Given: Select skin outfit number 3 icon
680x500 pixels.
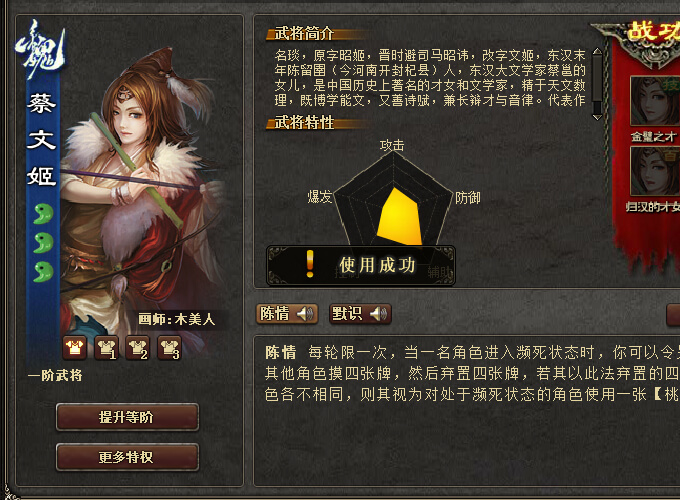Looking at the screenshot, I should [169, 348].
